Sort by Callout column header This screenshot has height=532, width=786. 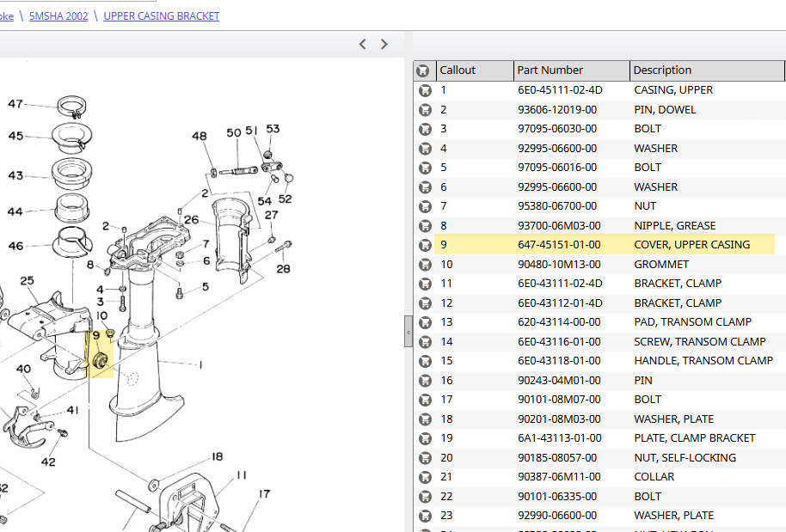[475, 70]
